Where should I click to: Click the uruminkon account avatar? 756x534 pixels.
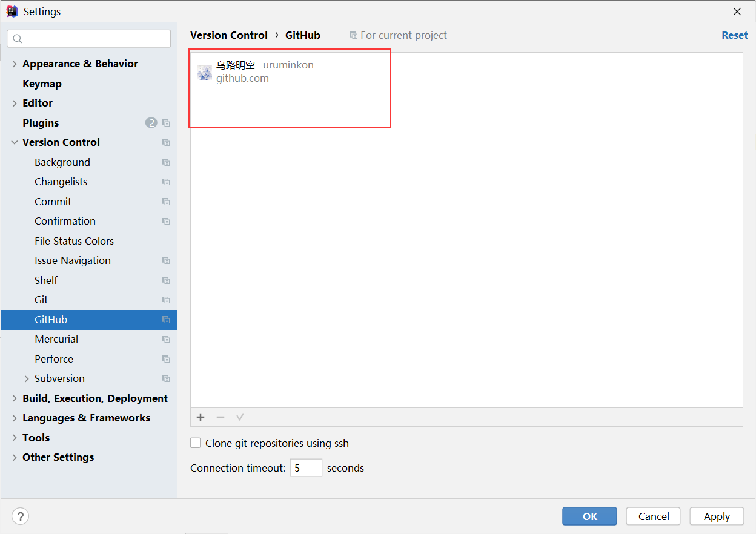(204, 73)
